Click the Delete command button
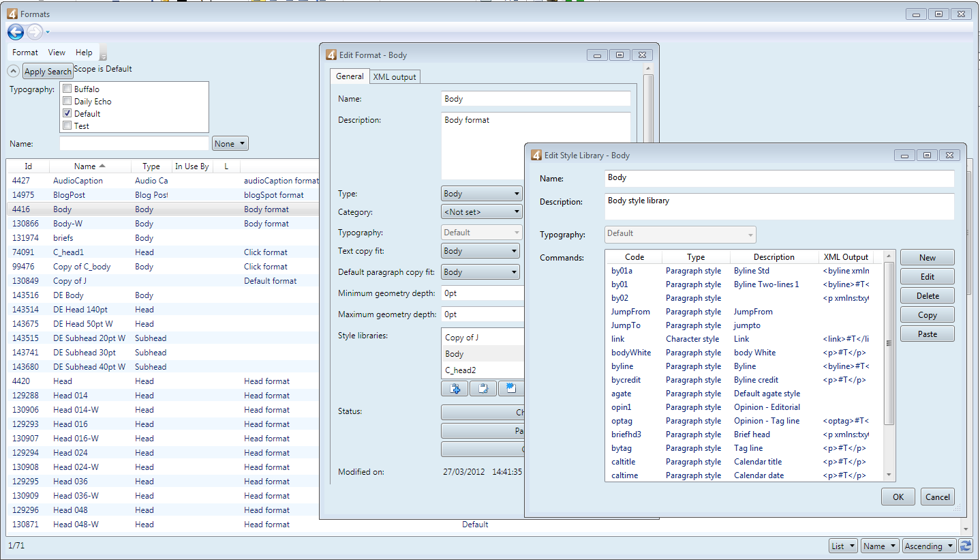Viewport: 980px width, 560px height. tap(927, 296)
